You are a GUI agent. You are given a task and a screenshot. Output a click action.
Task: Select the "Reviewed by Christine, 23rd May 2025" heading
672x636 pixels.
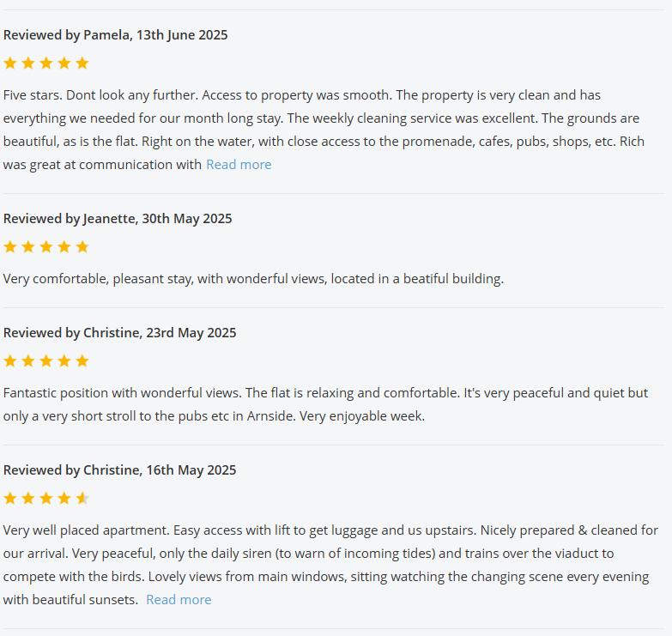[x=119, y=333]
